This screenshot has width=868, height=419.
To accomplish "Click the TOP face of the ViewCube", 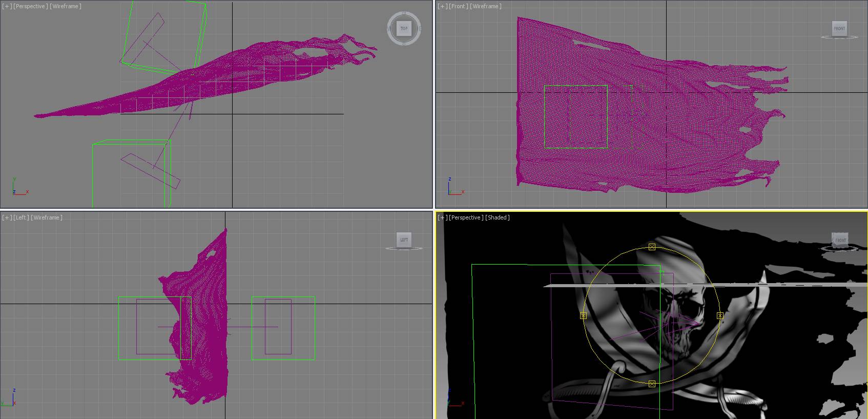I will 404,28.
